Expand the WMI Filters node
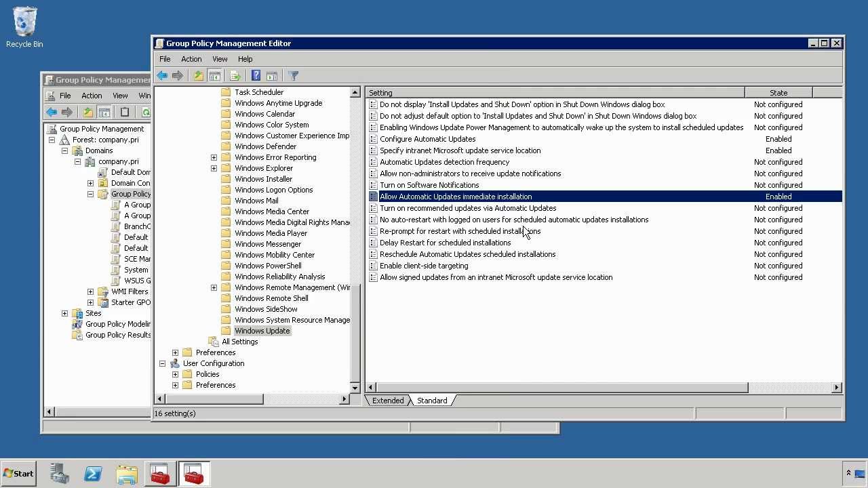Viewport: 868px width, 488px height. [x=90, y=291]
